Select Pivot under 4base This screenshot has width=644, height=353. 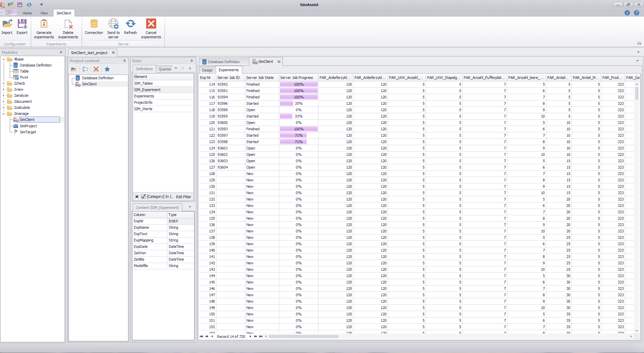pos(24,78)
